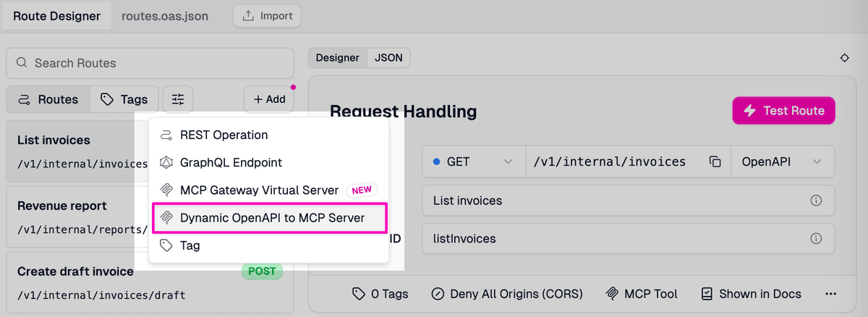The image size is (868, 317).
Task: Edit the listInvoices operation ID field
Action: [x=629, y=238]
